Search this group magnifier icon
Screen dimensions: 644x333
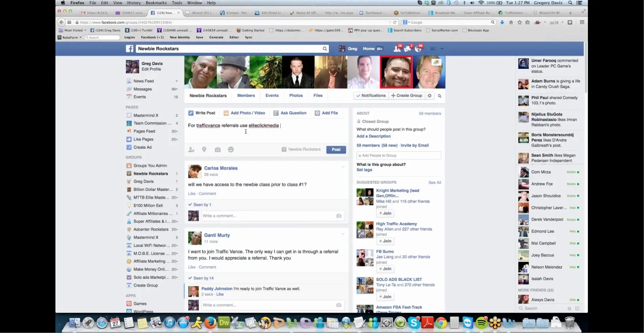pos(440,96)
